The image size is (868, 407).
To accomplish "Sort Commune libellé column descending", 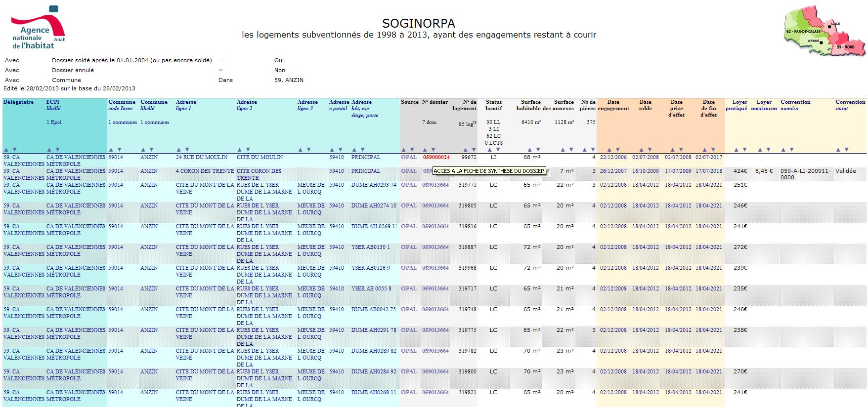I will [x=151, y=150].
